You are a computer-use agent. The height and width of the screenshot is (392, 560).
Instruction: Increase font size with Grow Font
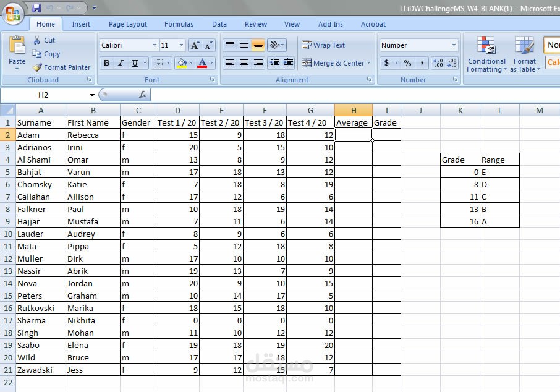click(x=195, y=45)
